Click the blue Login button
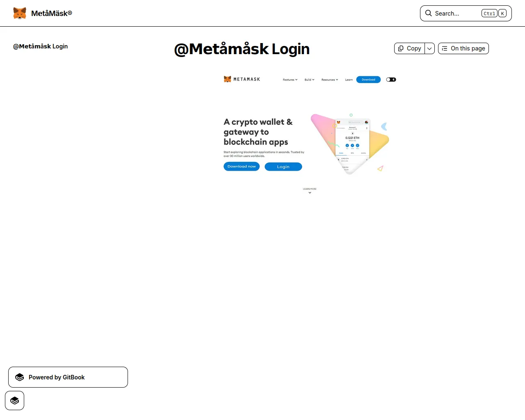The image size is (525, 420). tap(283, 167)
